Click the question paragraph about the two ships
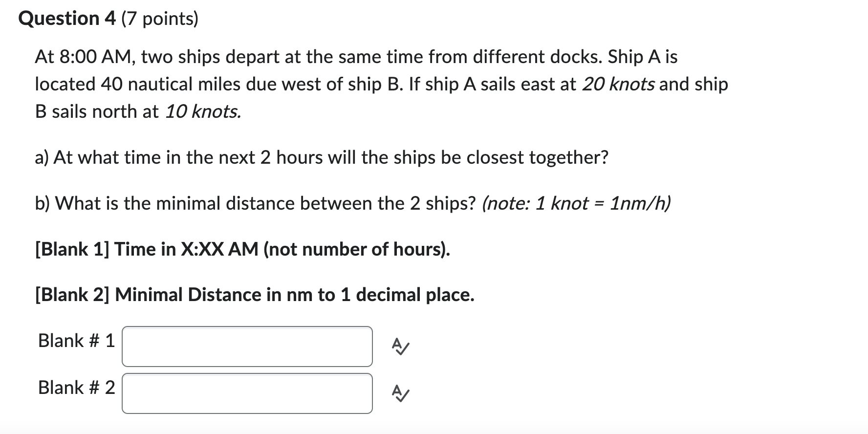The height and width of the screenshot is (434, 868). click(381, 84)
